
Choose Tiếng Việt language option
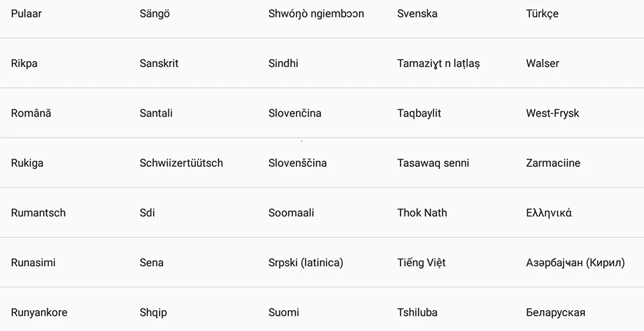point(421,263)
